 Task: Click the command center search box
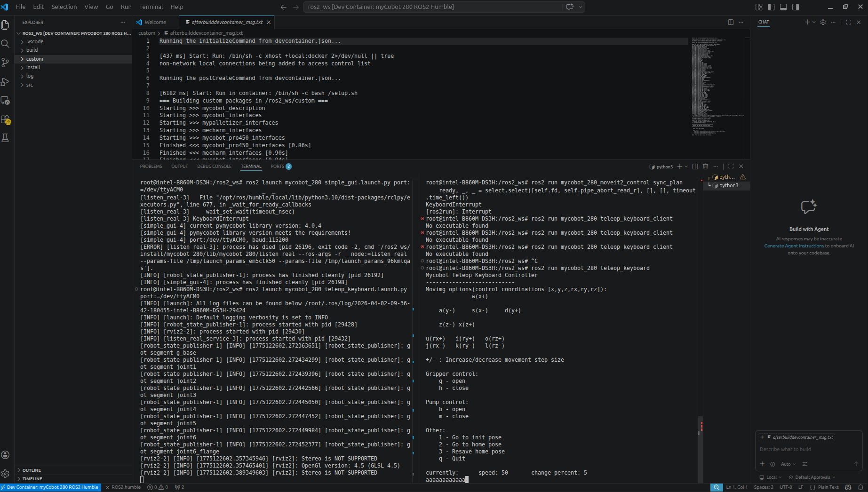point(432,7)
